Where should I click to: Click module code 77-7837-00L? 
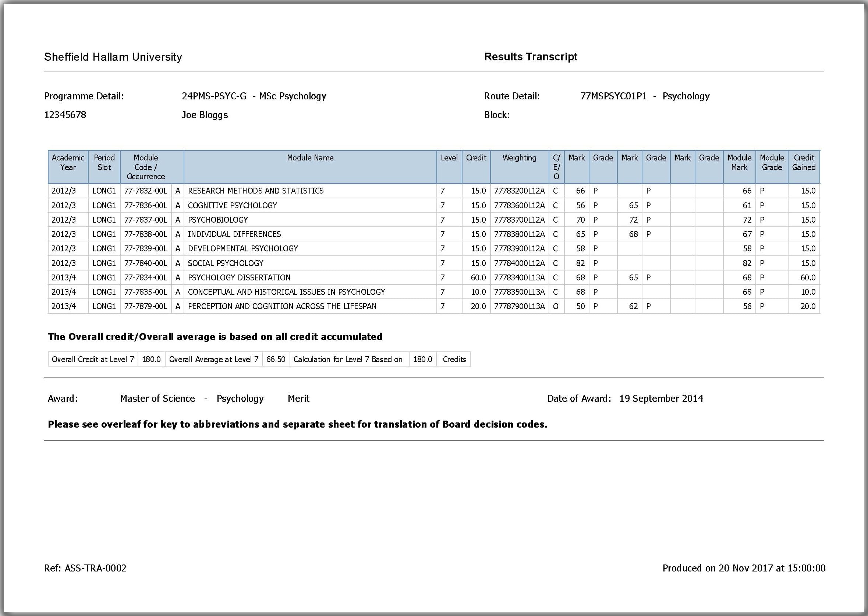pos(146,220)
